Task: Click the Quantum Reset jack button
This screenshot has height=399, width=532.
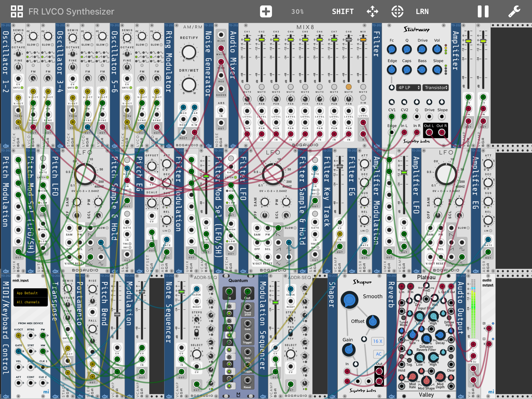Action: pos(248,381)
